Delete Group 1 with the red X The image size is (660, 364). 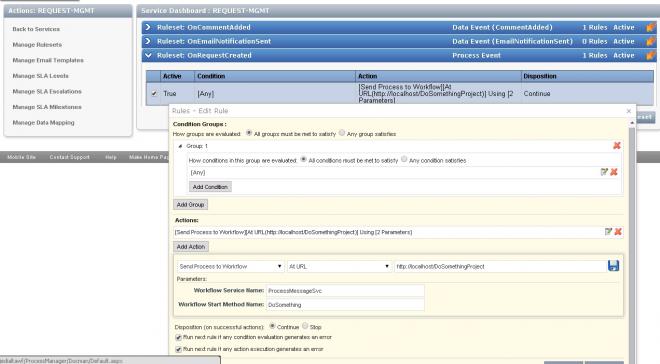pyautogui.click(x=617, y=146)
